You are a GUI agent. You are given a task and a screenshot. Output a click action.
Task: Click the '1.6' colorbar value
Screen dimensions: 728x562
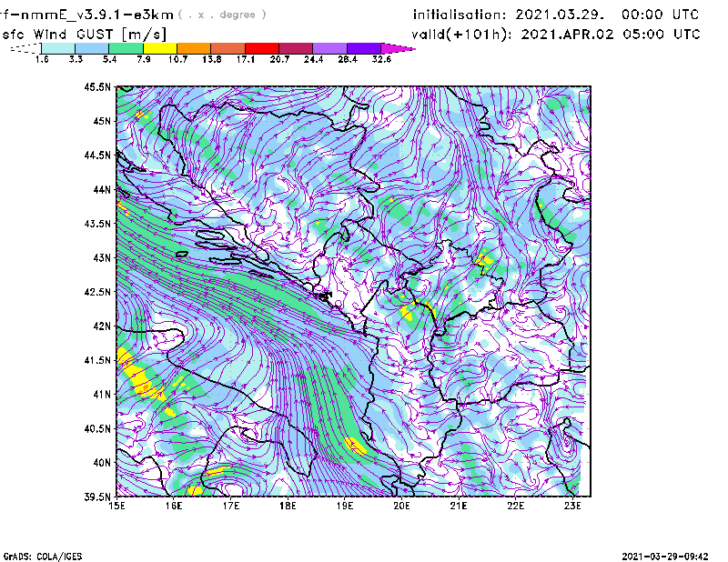42,59
